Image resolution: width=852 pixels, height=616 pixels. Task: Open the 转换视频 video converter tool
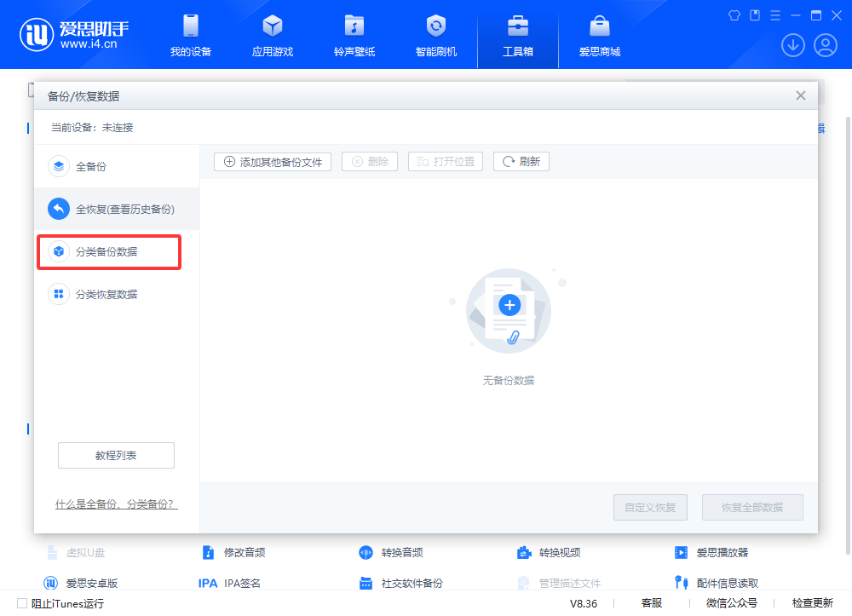549,552
